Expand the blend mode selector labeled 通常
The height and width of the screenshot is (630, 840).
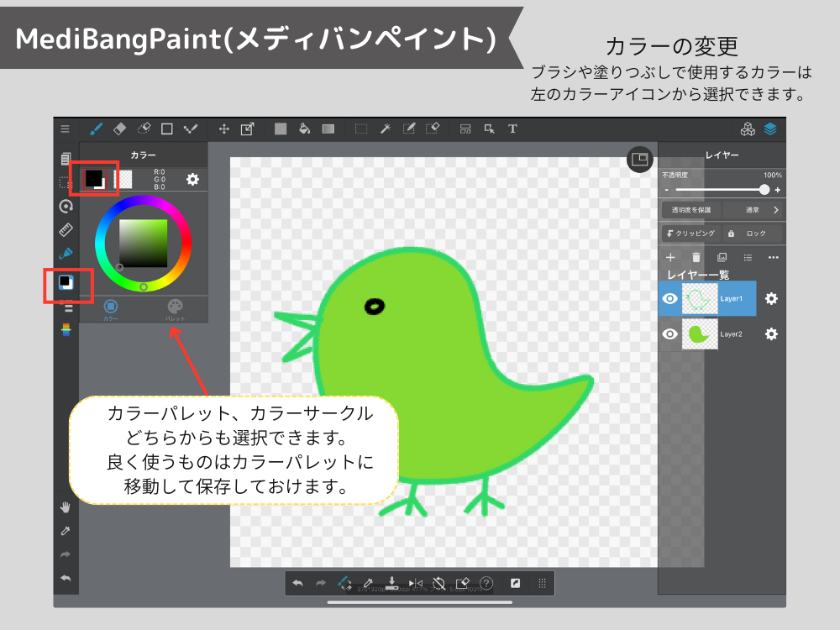[753, 210]
